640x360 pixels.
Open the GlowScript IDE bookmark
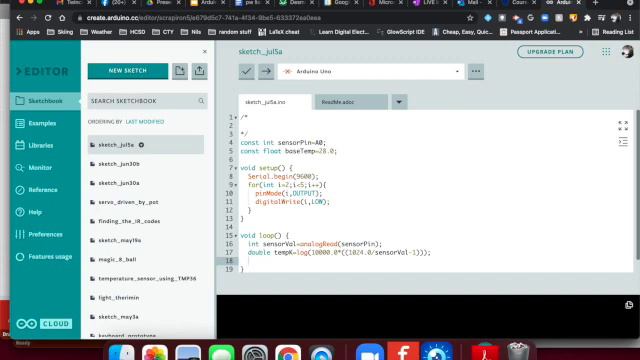(400, 32)
